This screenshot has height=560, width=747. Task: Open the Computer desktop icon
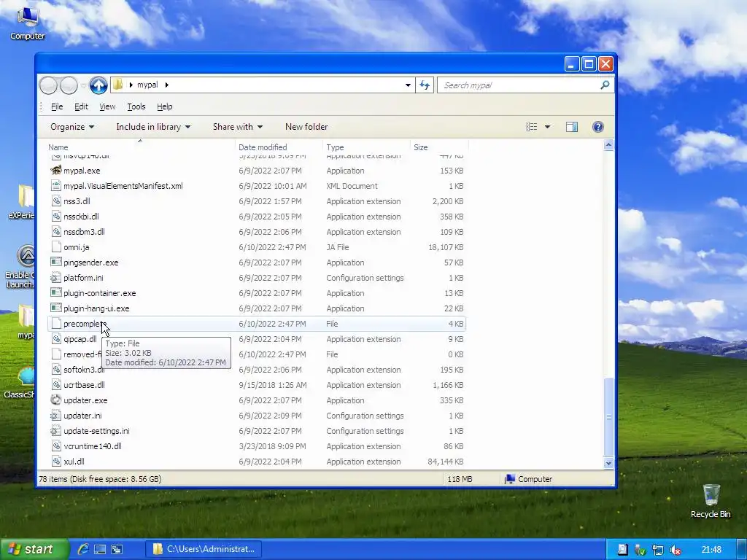coord(27,23)
